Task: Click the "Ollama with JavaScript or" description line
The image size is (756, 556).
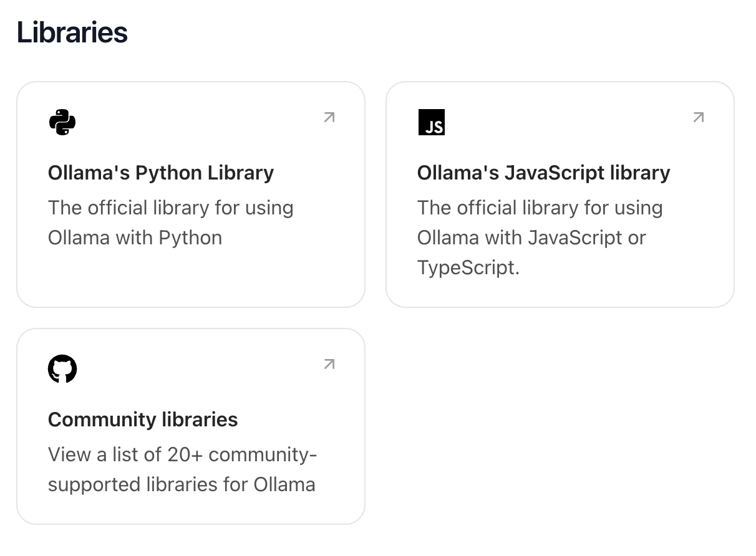Action: pos(531,237)
